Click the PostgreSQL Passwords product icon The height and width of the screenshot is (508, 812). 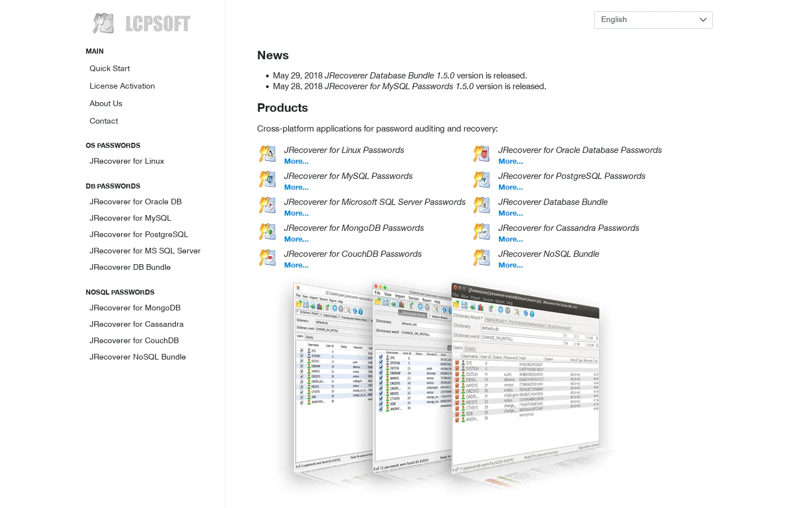point(482,179)
